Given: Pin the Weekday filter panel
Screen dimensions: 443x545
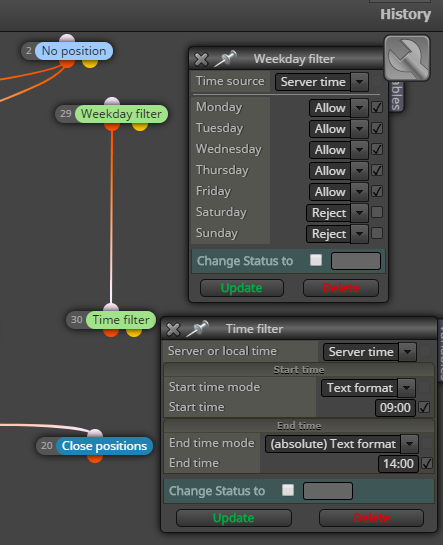Looking at the screenshot, I should tap(225, 58).
